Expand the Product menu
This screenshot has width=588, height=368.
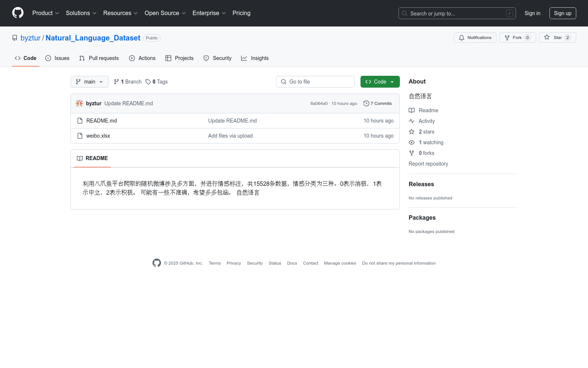coord(46,13)
